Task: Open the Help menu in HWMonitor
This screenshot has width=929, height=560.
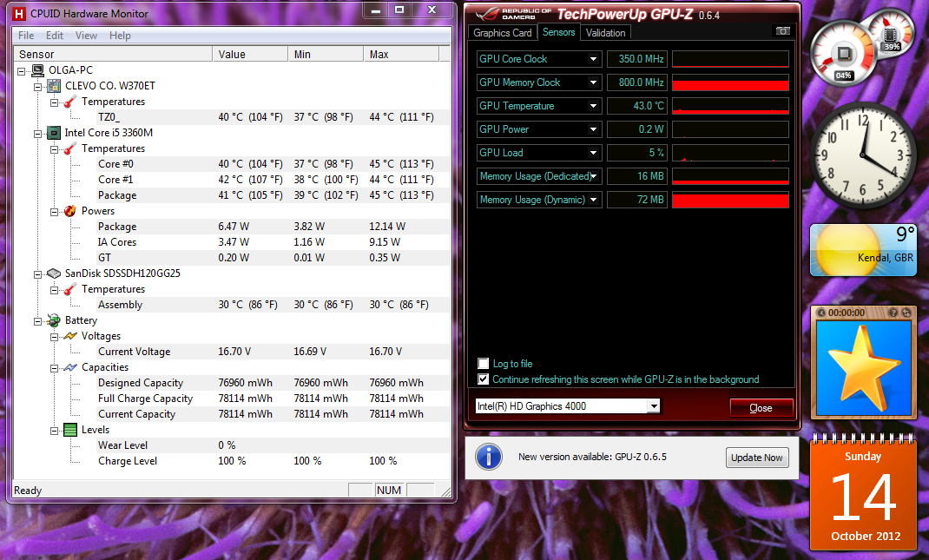Action: [x=120, y=36]
